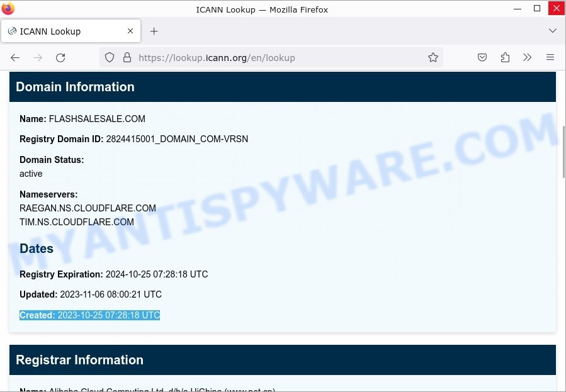The width and height of the screenshot is (566, 392).
Task: Click the Nameservers label
Action: pos(48,194)
